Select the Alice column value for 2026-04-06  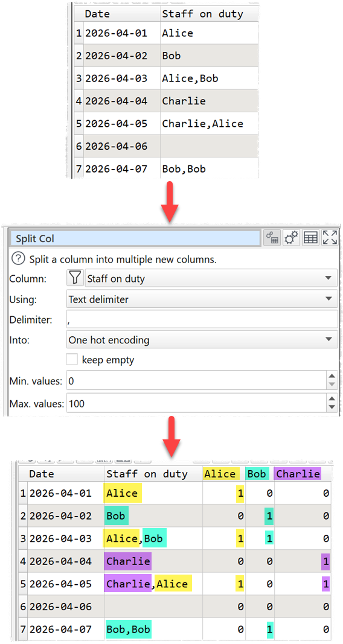[x=224, y=606]
